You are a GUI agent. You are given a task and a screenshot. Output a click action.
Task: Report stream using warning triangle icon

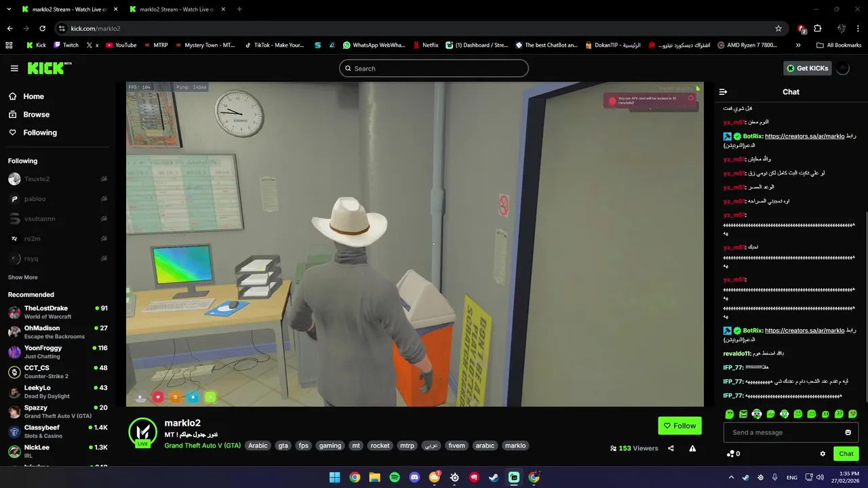692,448
